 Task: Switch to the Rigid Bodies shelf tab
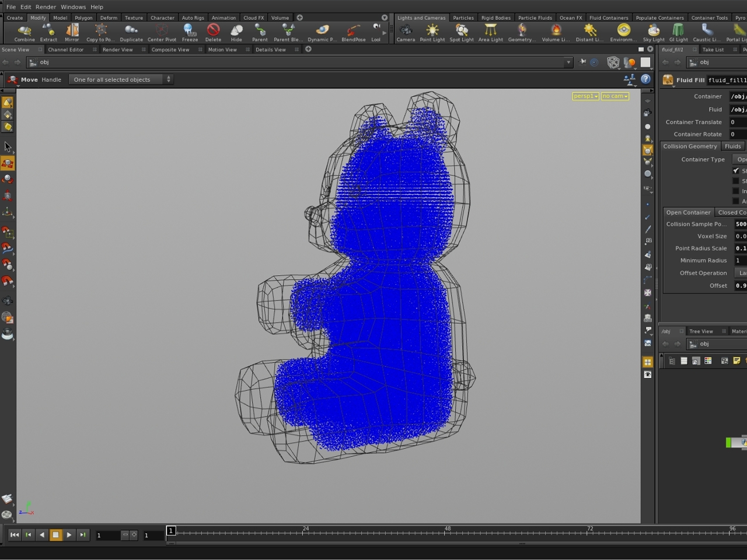click(495, 17)
